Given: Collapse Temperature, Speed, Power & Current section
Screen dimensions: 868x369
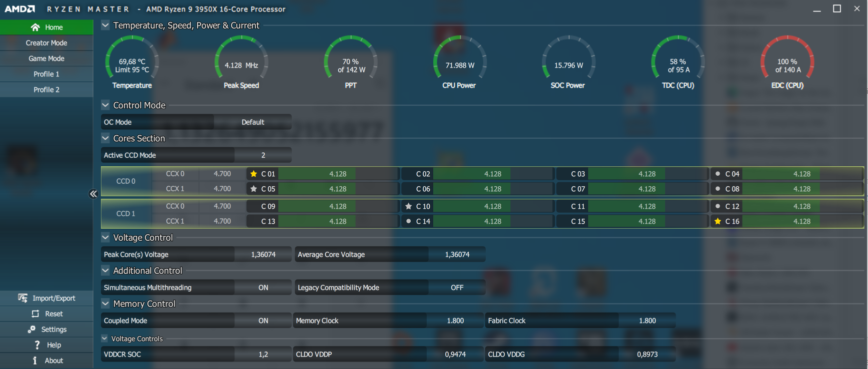Looking at the screenshot, I should pos(105,25).
